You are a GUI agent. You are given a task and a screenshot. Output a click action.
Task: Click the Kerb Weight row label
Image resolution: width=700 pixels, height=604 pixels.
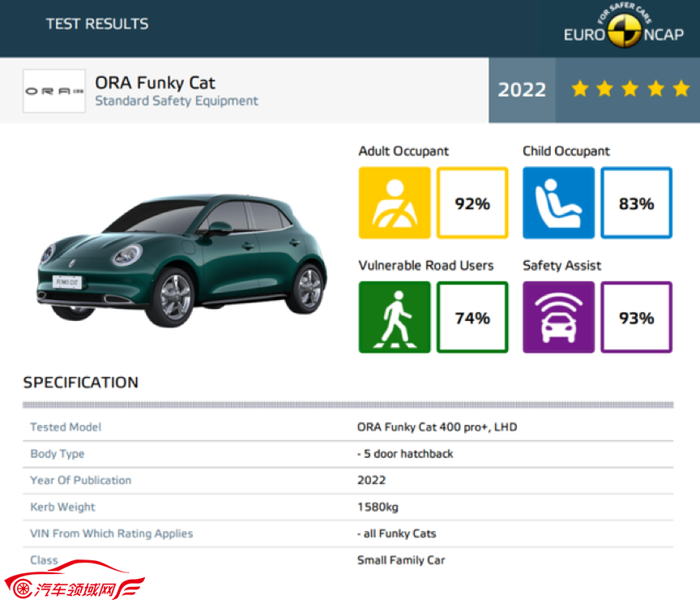(62, 507)
